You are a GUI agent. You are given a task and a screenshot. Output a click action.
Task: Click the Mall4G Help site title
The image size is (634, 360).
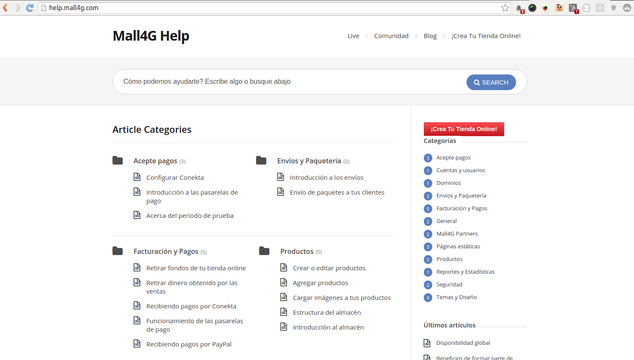point(151,36)
